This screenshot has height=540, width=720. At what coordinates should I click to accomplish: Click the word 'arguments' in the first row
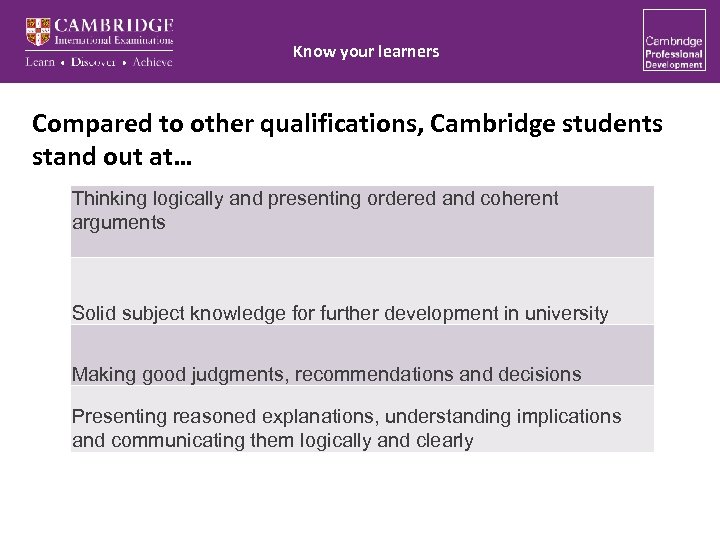(119, 222)
